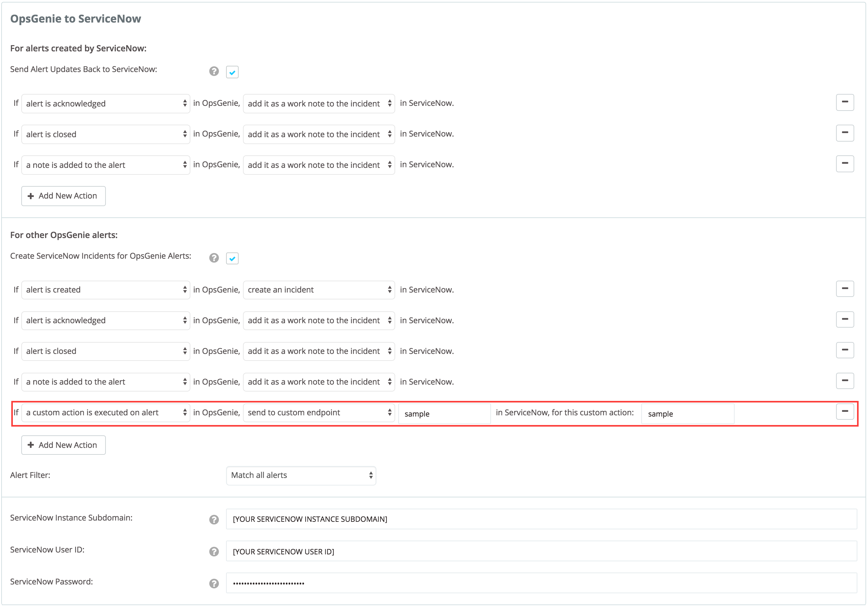This screenshot has height=607, width=868.
Task: Remove note is added rule in ServiceNow-created section
Action: (845, 164)
